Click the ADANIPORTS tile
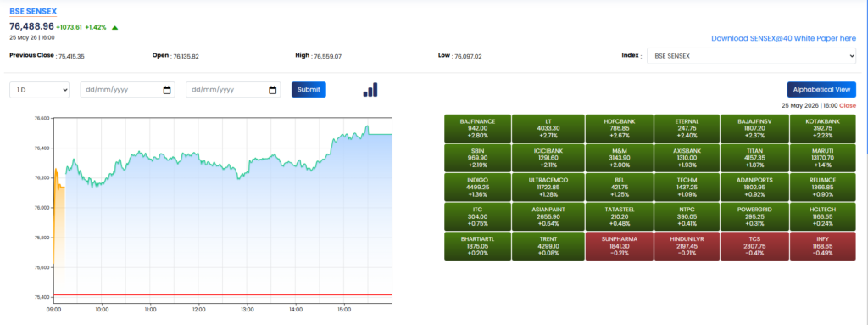 pyautogui.click(x=754, y=188)
